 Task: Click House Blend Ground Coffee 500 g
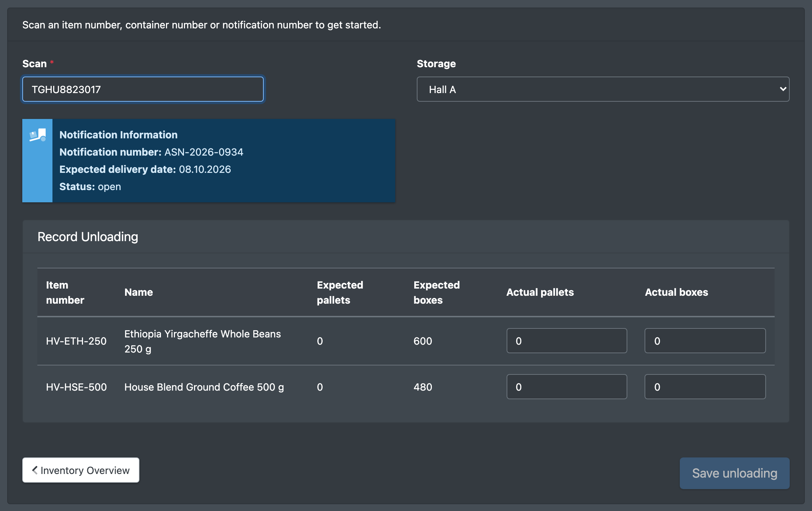click(204, 387)
